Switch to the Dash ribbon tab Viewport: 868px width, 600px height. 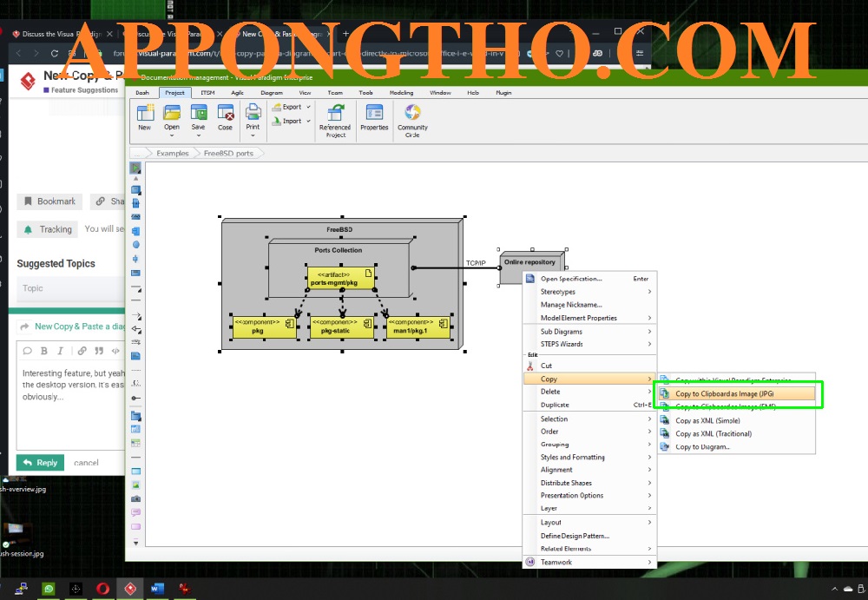(142, 93)
